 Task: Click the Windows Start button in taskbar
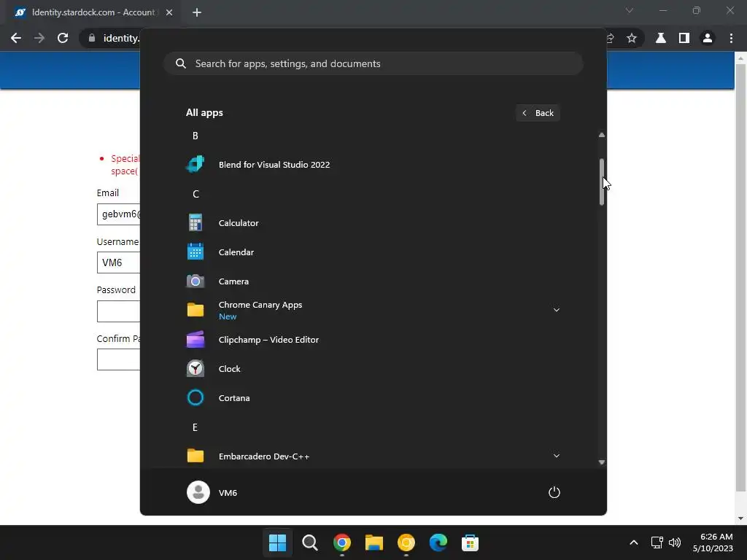tap(277, 542)
